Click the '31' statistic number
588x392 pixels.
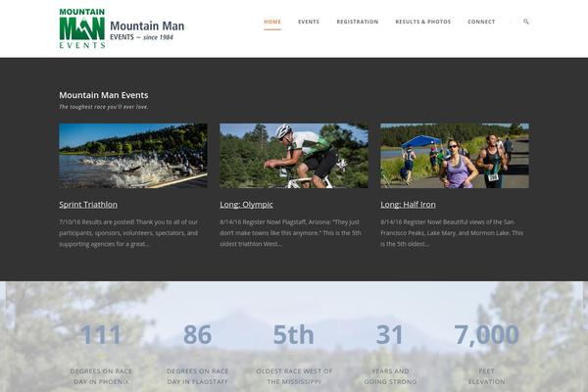[x=390, y=334]
